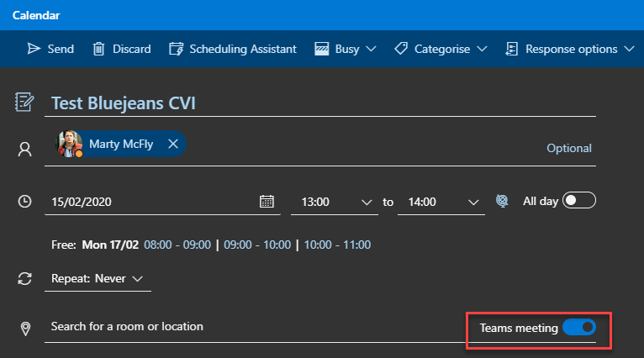Viewport: 644px width, 358px height.
Task: Open the Repeat: Never dropdown
Action: (x=98, y=278)
